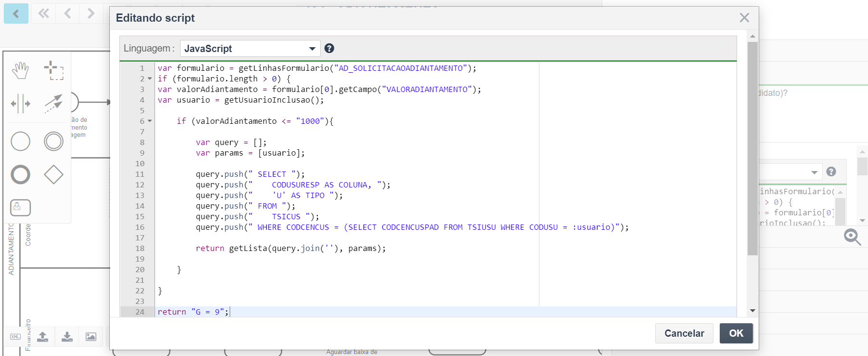Click CODUSURESP AS COLUNA text
This screenshot has width=868, height=356.
click(x=322, y=185)
